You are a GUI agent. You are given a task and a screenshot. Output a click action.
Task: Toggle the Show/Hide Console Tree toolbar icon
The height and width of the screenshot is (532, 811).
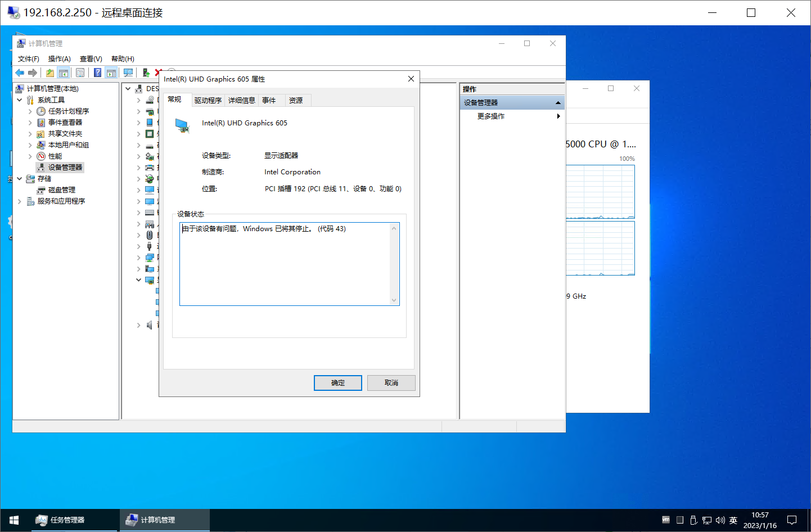(x=64, y=73)
